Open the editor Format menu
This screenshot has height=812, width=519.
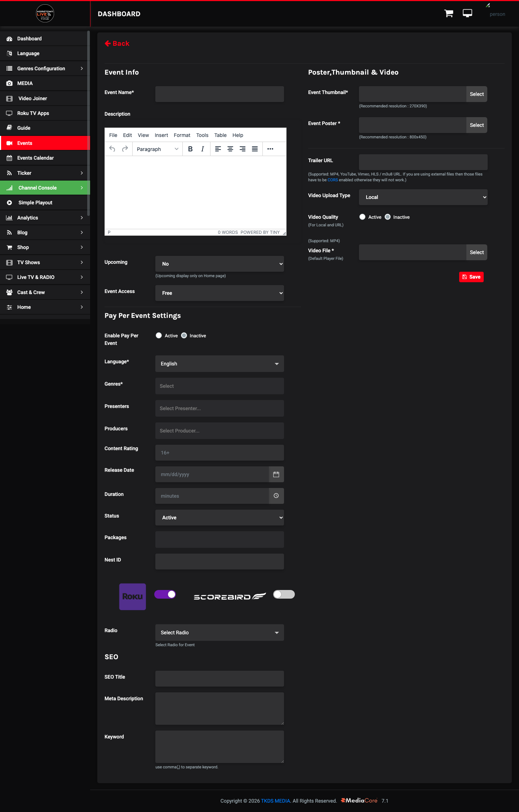click(x=182, y=135)
